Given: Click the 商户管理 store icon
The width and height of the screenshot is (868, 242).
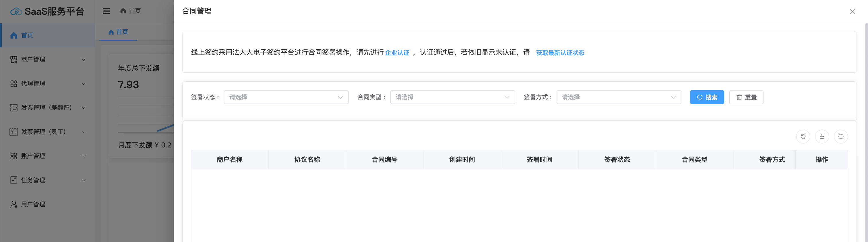Looking at the screenshot, I should (x=13, y=59).
